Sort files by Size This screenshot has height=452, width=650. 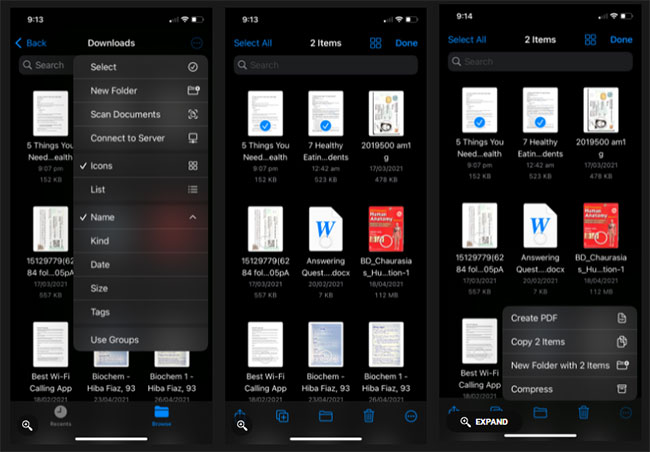(141, 288)
